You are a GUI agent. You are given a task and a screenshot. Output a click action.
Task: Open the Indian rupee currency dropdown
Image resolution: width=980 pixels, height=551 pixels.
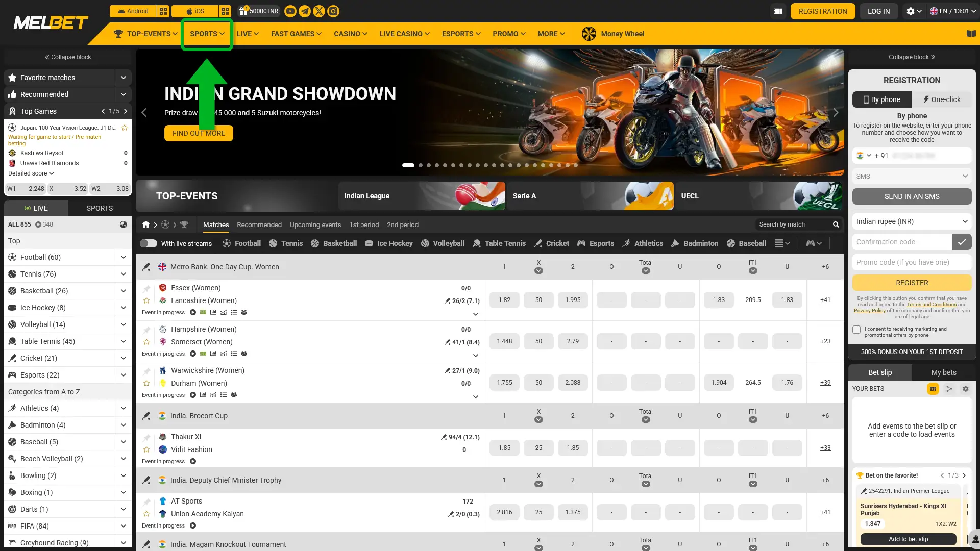point(912,221)
